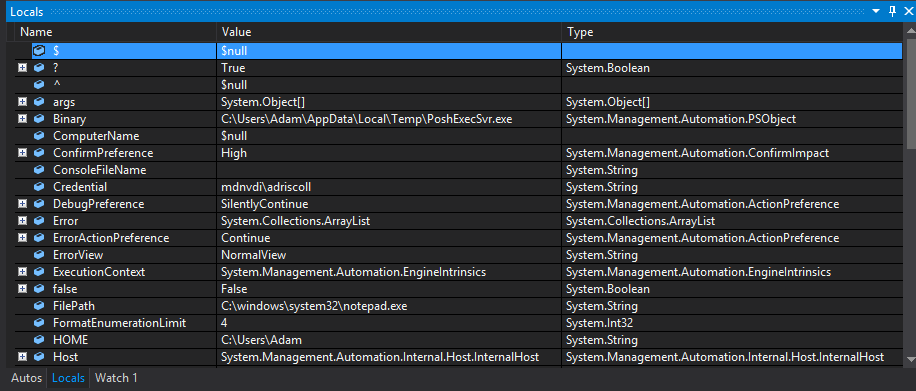The width and height of the screenshot is (916, 391).
Task: Click the cube icon for the $ variable
Action: point(39,51)
